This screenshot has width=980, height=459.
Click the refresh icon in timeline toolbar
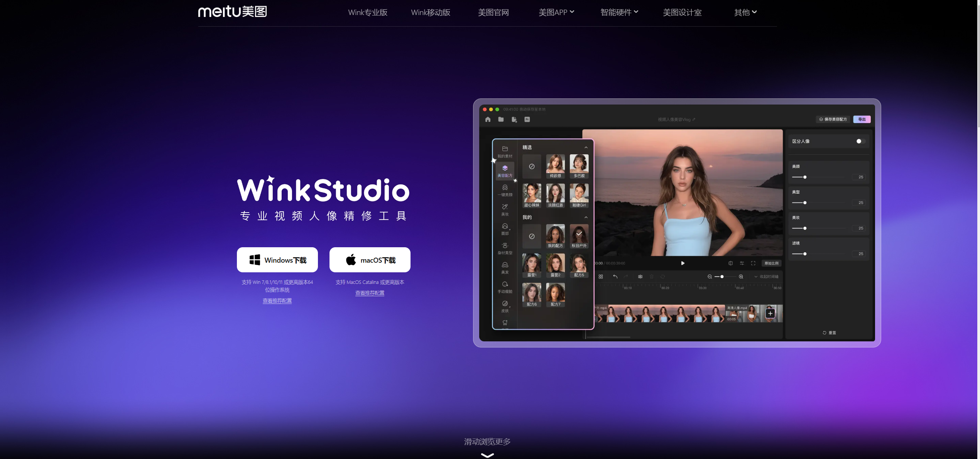click(x=663, y=277)
